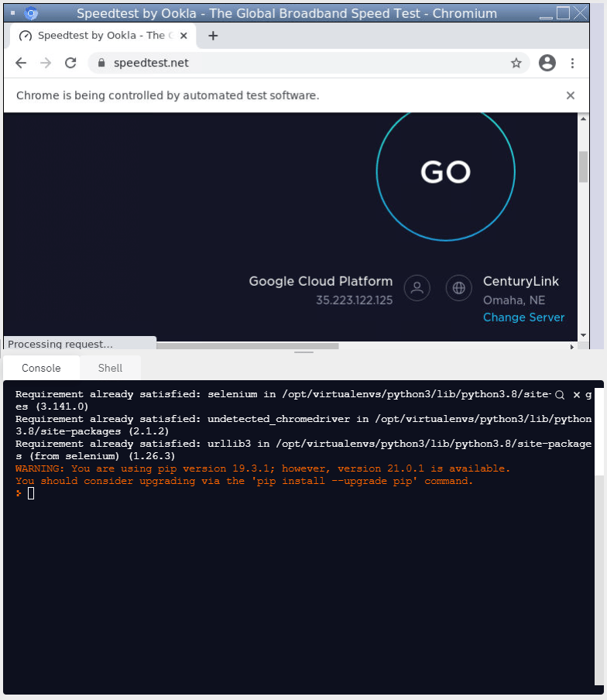
Task: Close the Chromium window
Action: click(580, 13)
